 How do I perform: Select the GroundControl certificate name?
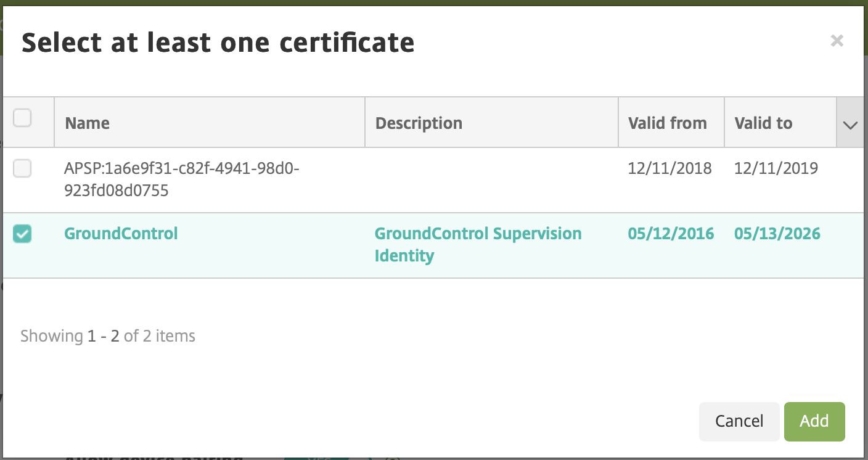(x=121, y=234)
